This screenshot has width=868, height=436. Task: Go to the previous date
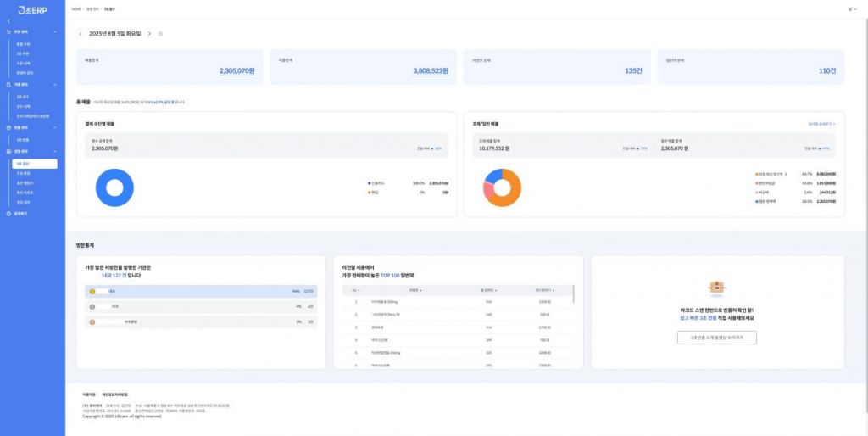click(81, 34)
